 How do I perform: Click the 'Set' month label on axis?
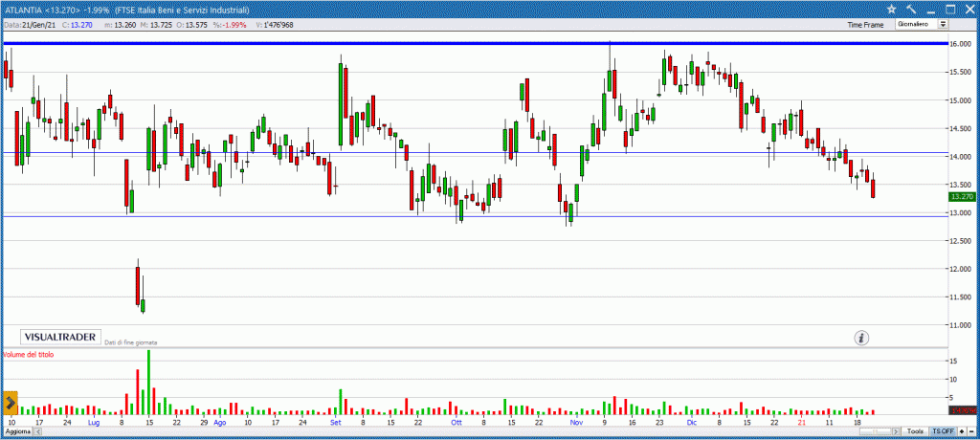[336, 423]
